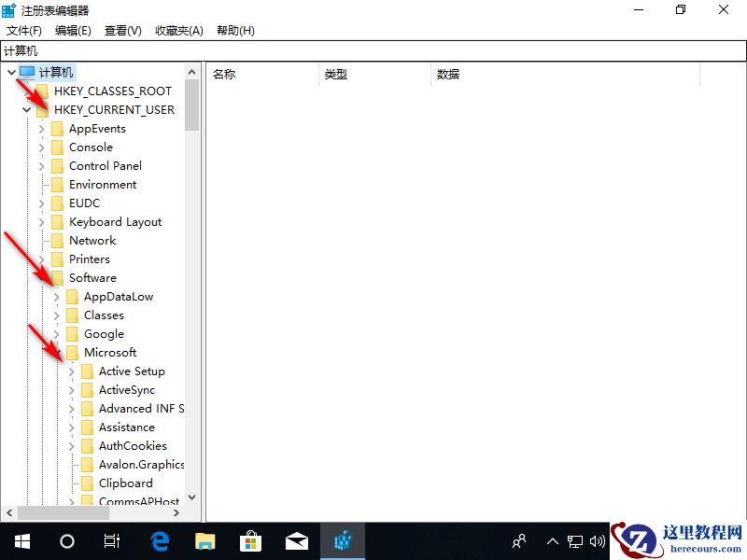Open the Mail app from the taskbar

coord(297,540)
